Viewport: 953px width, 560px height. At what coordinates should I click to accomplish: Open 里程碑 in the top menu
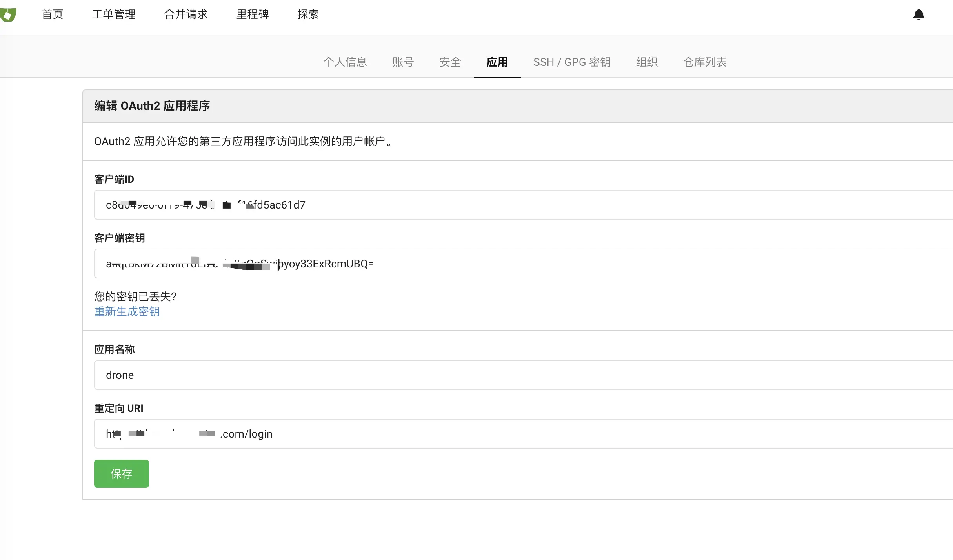[x=252, y=15]
